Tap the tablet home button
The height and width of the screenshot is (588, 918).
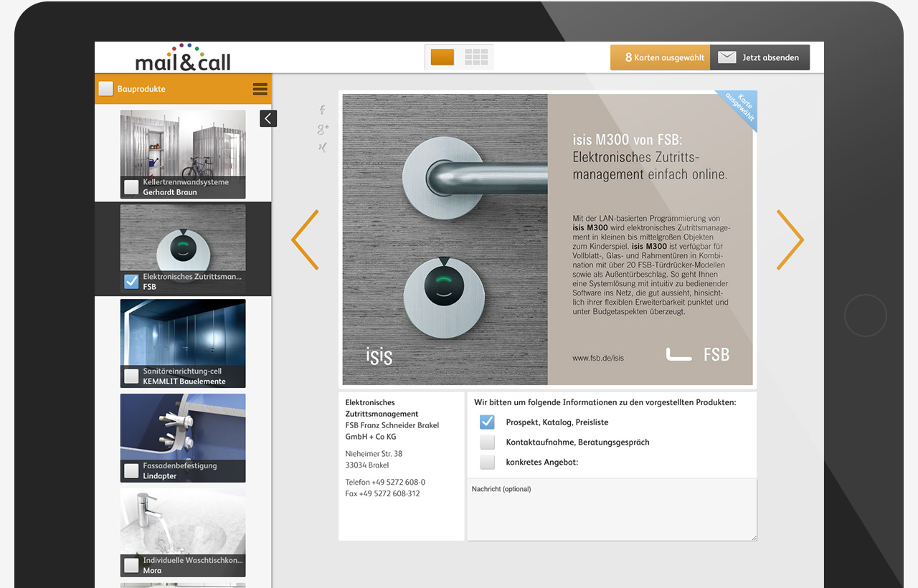point(866,315)
